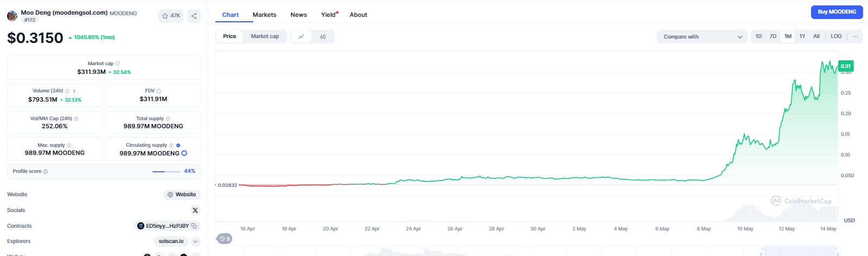Open FDV info icon

[159, 91]
